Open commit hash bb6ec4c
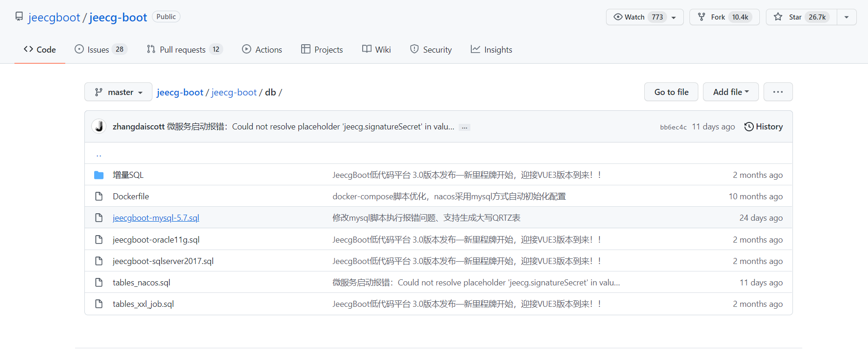The height and width of the screenshot is (352, 868). tap(673, 127)
